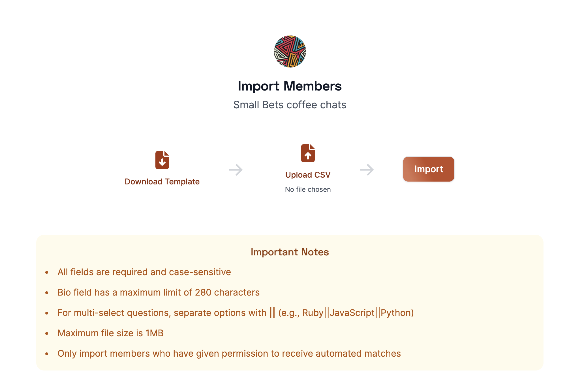Click the 'Small Bets coffee chats' subtitle
The height and width of the screenshot is (392, 582).
click(x=290, y=105)
